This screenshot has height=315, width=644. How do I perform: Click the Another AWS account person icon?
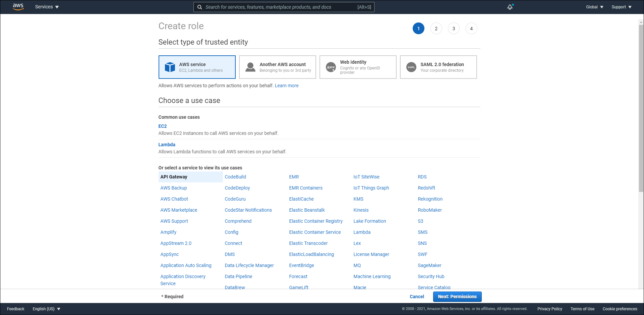[250, 67]
